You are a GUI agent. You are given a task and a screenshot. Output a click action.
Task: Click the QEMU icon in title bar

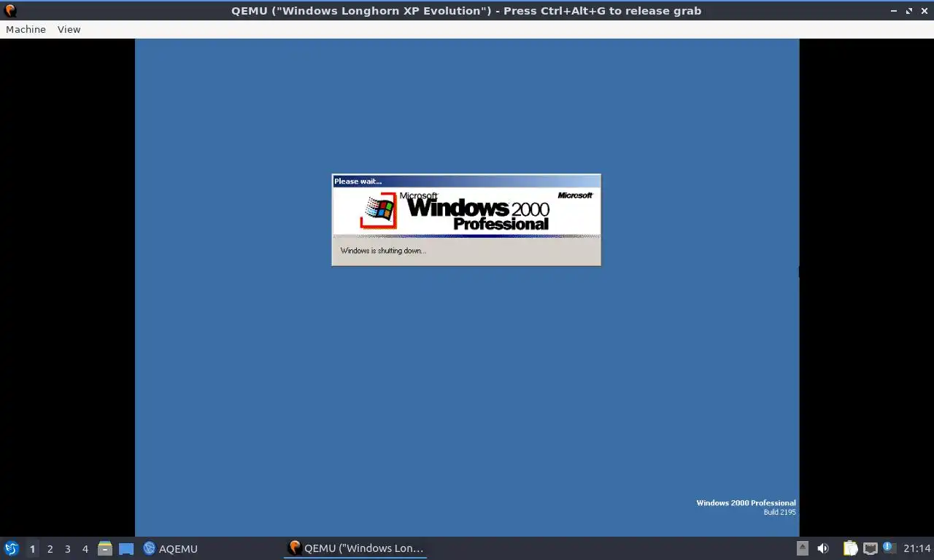coord(10,10)
